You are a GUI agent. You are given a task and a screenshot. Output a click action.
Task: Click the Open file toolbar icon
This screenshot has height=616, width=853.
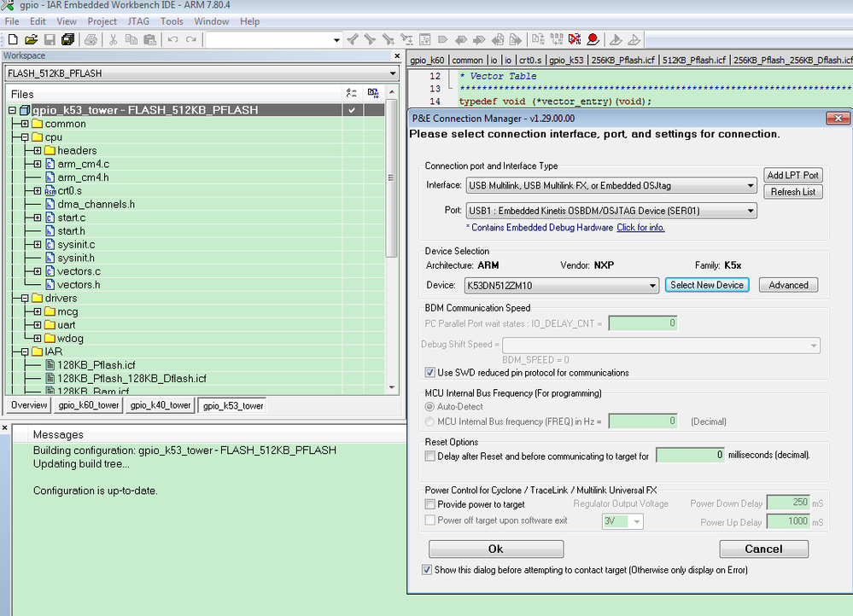pyautogui.click(x=31, y=40)
